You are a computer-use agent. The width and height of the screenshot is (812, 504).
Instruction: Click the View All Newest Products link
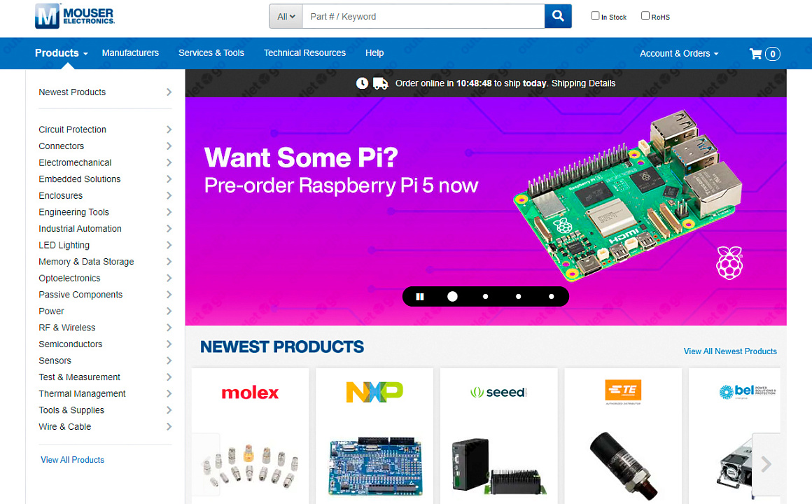point(730,351)
